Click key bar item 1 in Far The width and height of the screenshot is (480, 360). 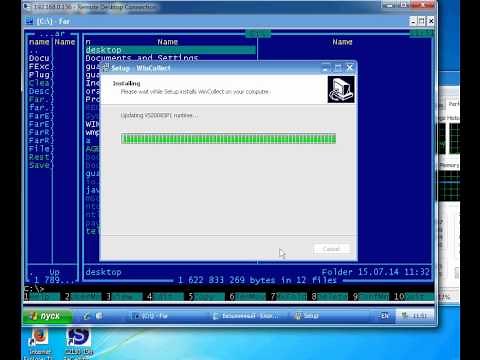[42, 296]
